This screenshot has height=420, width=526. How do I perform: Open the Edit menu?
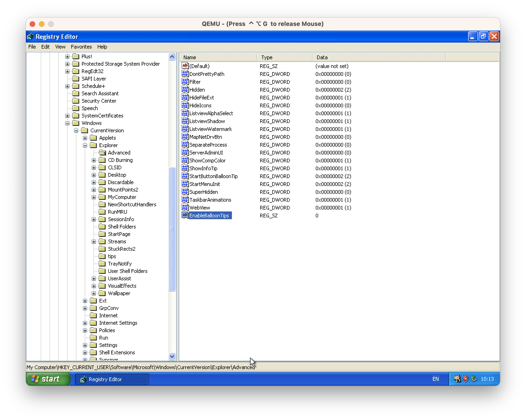[x=45, y=46]
